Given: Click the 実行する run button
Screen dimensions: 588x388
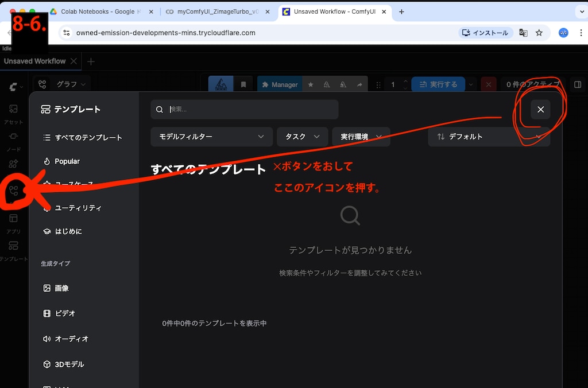Looking at the screenshot, I should [x=438, y=84].
